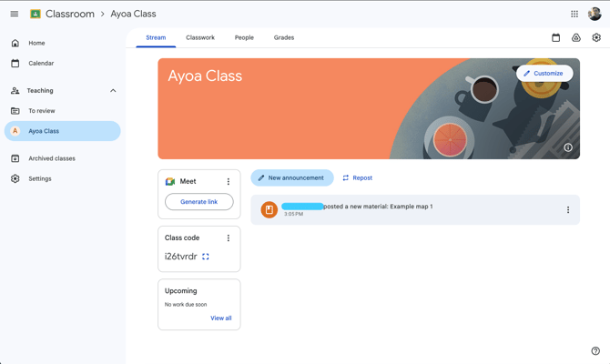Collapse the Teaching section

(113, 91)
